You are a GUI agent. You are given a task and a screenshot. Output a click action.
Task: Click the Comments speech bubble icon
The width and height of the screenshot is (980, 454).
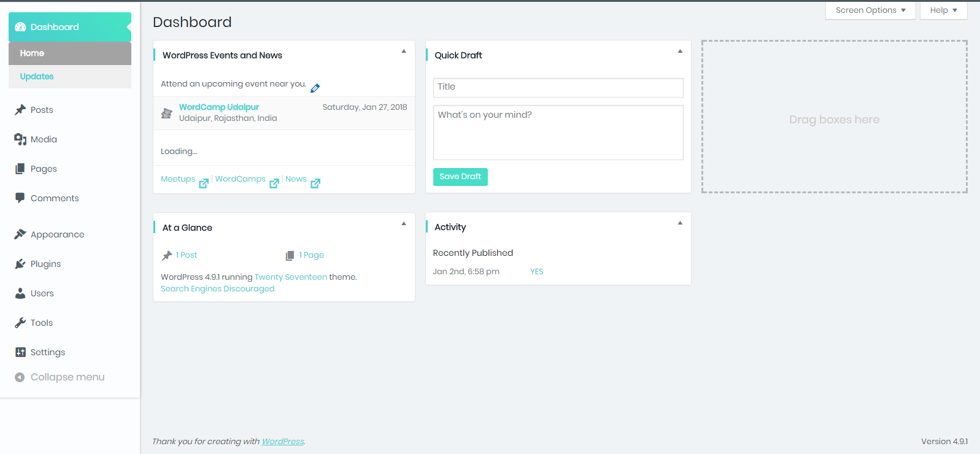20,198
